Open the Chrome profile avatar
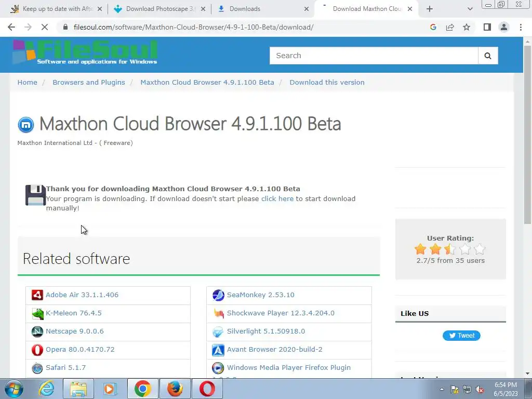 [504, 27]
